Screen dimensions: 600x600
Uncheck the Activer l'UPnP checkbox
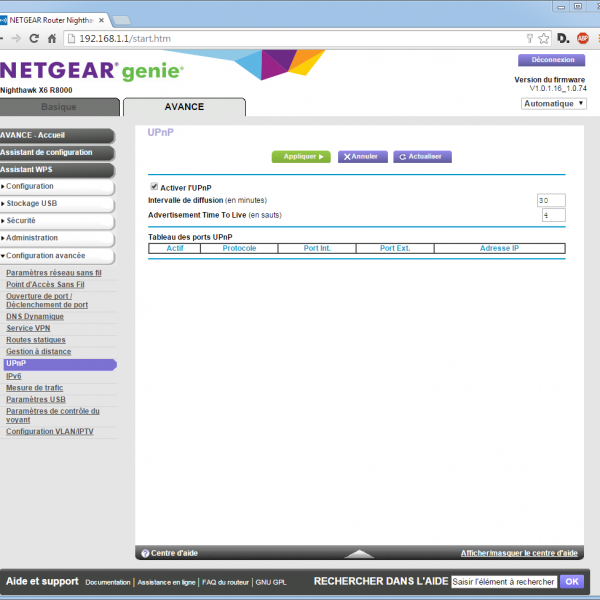154,187
